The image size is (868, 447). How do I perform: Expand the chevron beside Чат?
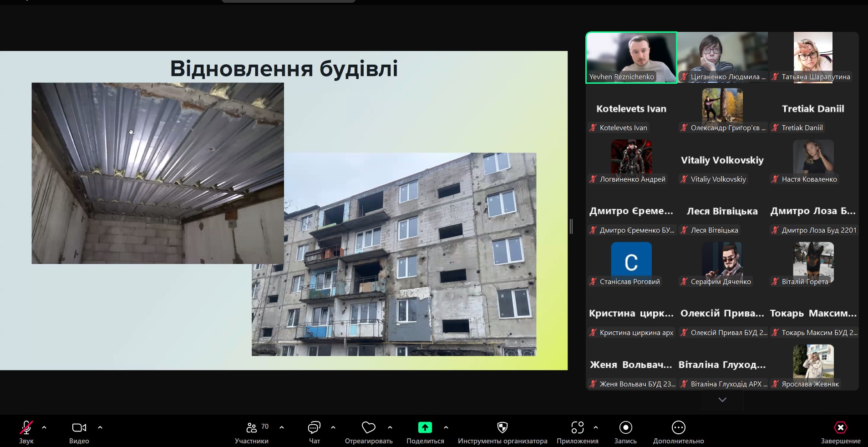[333, 427]
